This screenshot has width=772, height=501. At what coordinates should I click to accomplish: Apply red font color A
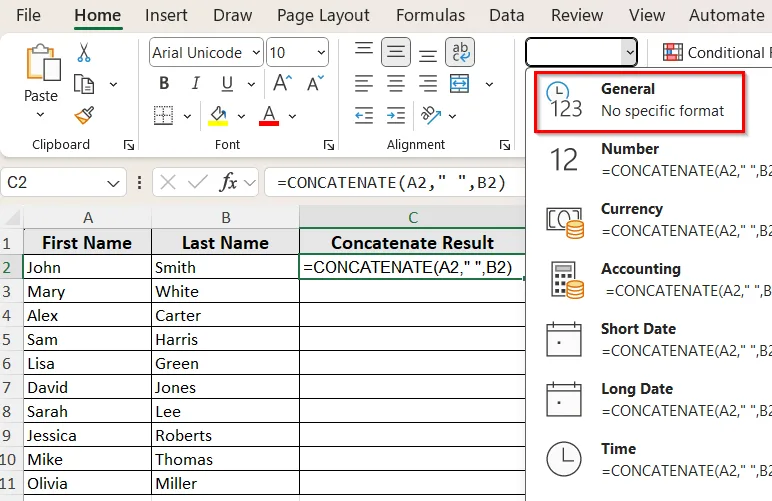[x=269, y=116]
